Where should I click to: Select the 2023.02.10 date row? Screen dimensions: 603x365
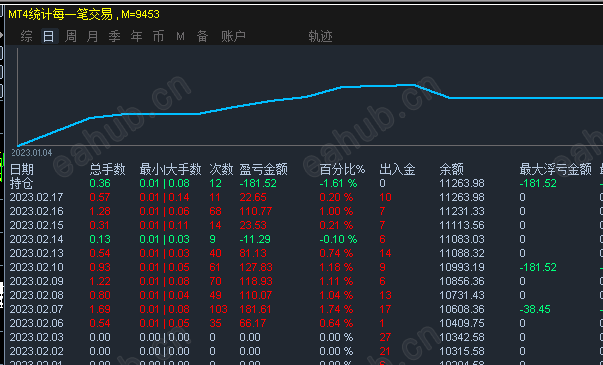coord(37,267)
